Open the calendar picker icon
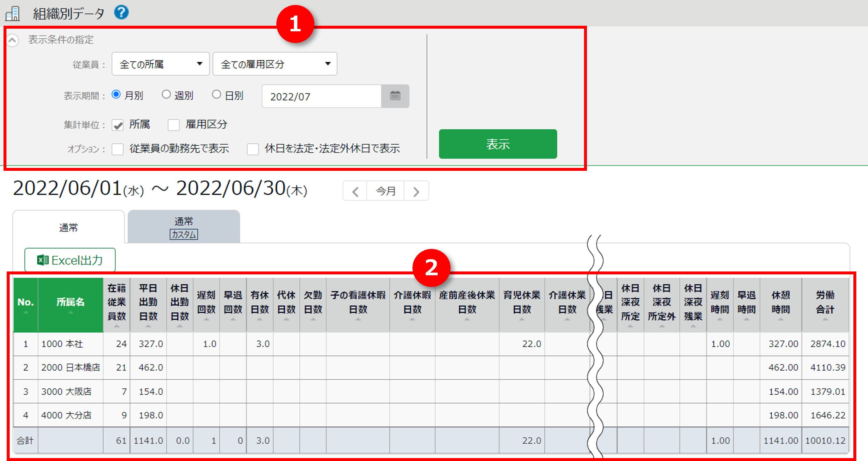 [395, 96]
